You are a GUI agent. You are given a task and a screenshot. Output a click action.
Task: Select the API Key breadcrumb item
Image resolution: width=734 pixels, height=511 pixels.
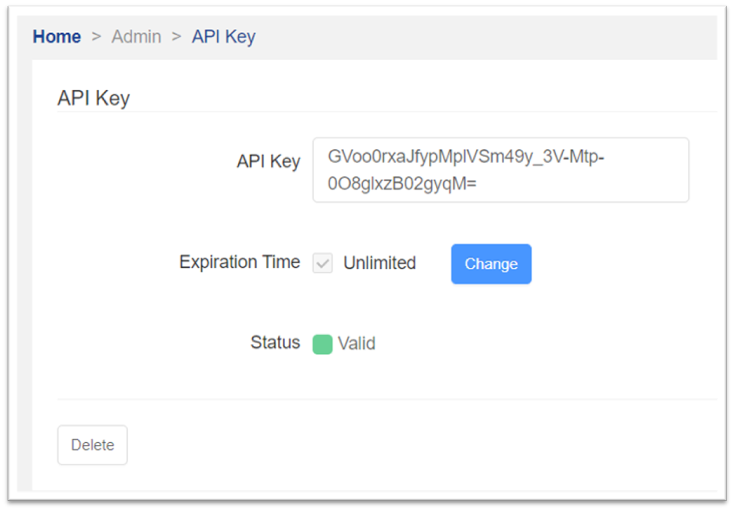pyautogui.click(x=223, y=37)
